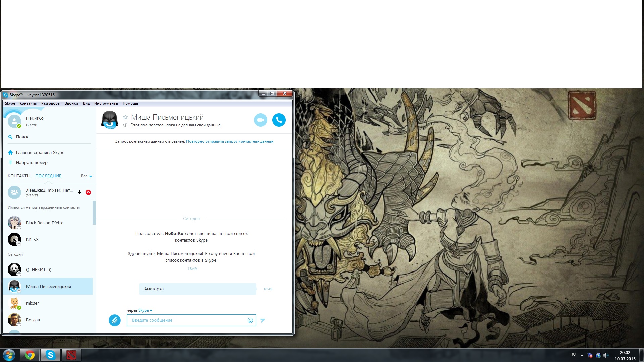Select the N1 <3 contact
The height and width of the screenshot is (362, 644).
point(48,239)
